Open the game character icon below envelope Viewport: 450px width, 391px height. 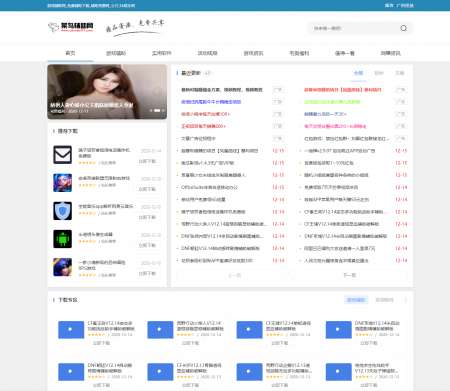[x=63, y=183]
